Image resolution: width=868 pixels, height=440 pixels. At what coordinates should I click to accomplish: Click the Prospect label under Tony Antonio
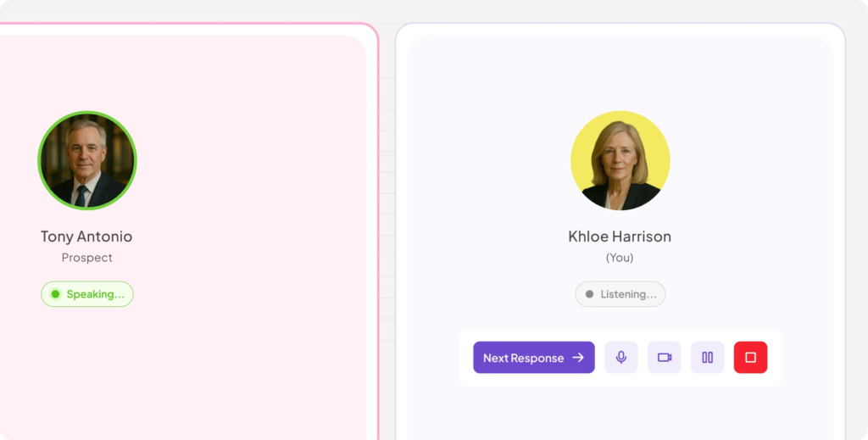click(87, 258)
